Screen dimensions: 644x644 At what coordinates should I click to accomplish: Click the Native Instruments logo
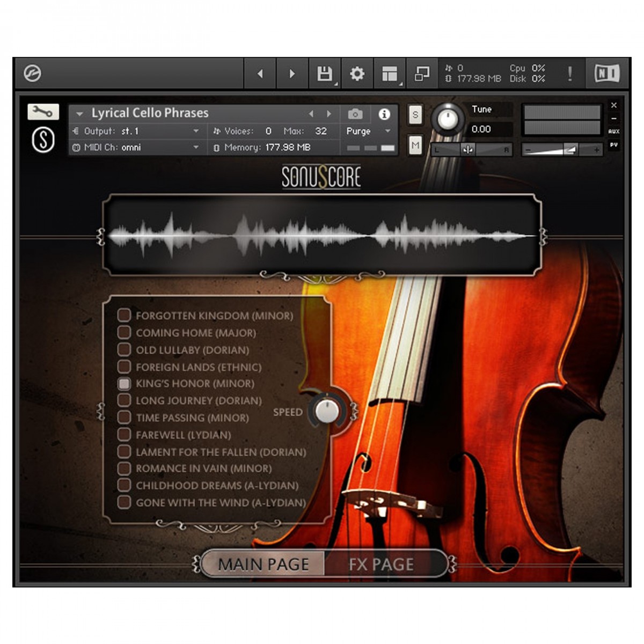click(606, 74)
